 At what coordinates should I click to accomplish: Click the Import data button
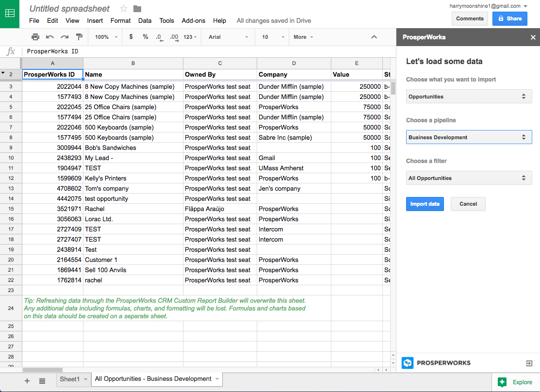click(425, 204)
